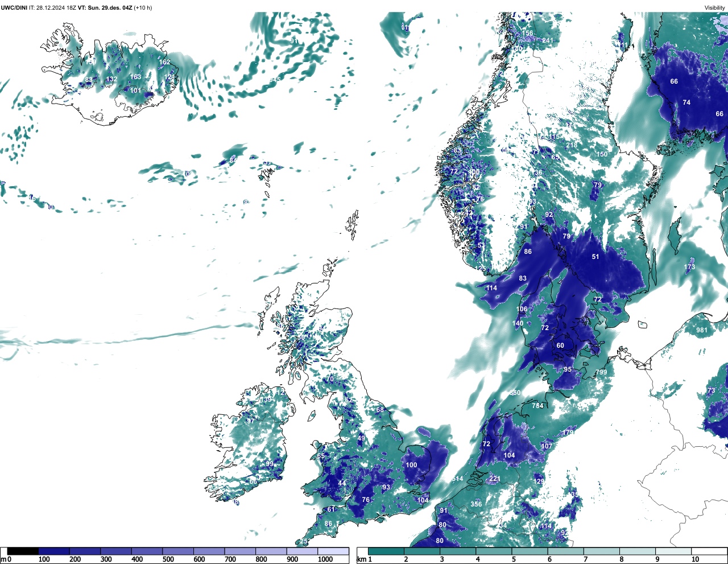The width and height of the screenshot is (728, 564).
Task: Click the 800–900 m legend swatch
Action: (x=271, y=551)
